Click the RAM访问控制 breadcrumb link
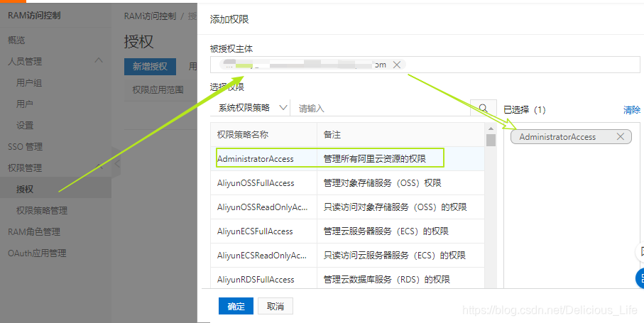Image resolution: width=644 pixels, height=323 pixels. point(150,16)
